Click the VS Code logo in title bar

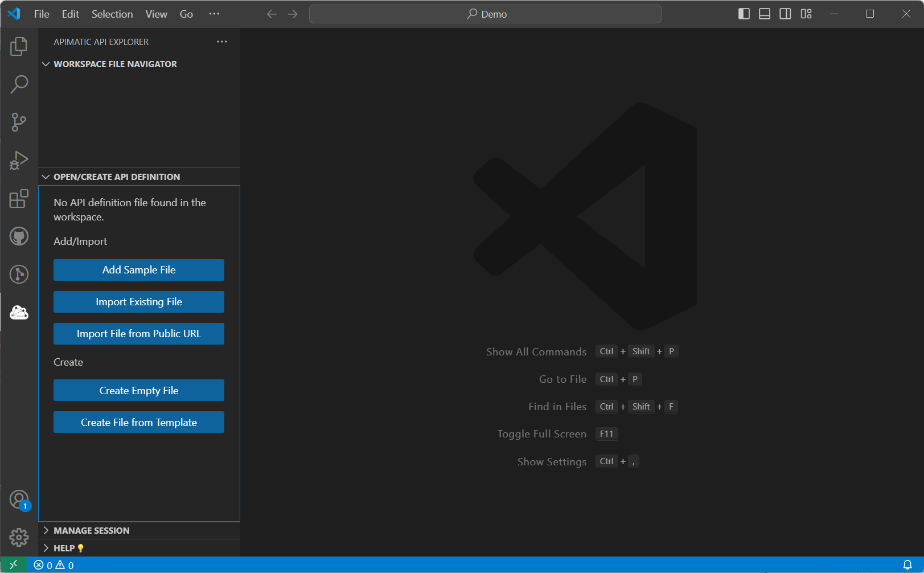[14, 14]
